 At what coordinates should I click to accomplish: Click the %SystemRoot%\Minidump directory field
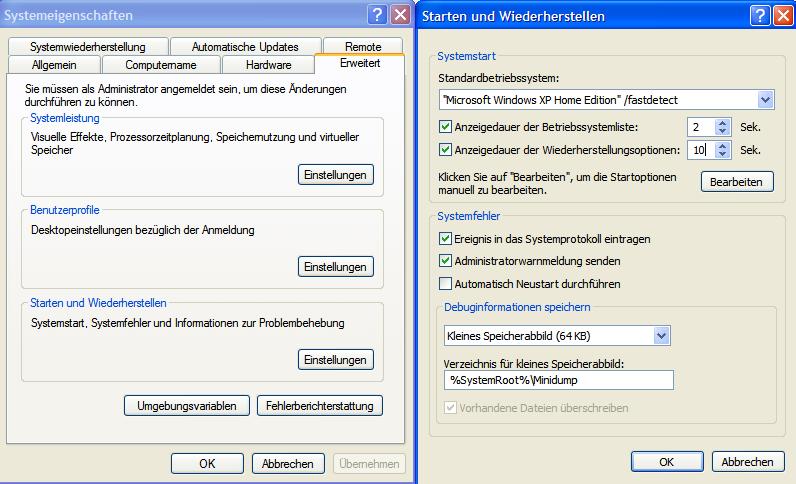coord(558,380)
